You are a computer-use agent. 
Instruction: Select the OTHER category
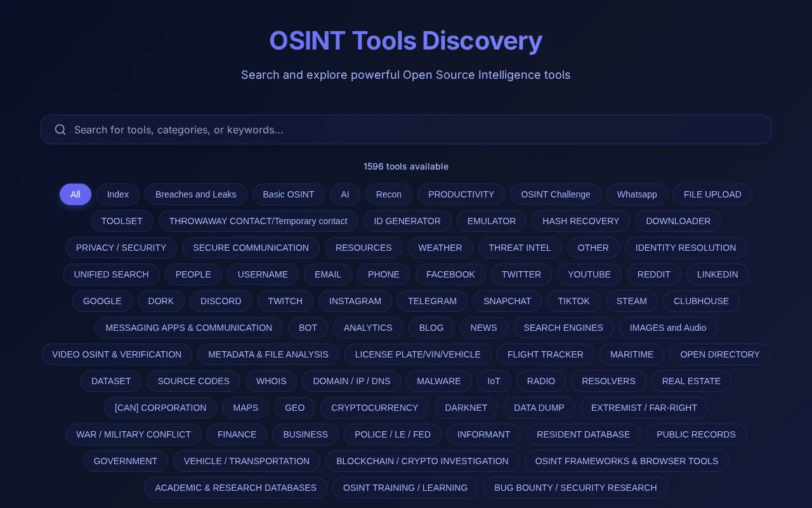tap(593, 248)
